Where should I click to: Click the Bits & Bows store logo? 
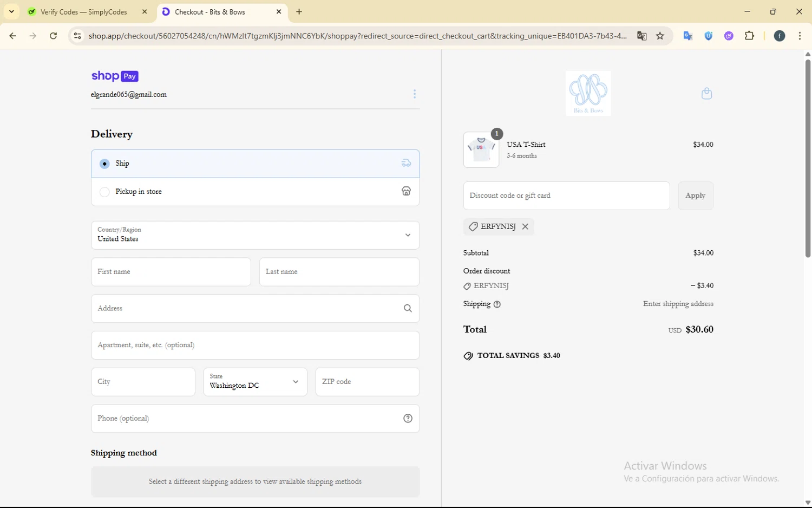tap(588, 93)
